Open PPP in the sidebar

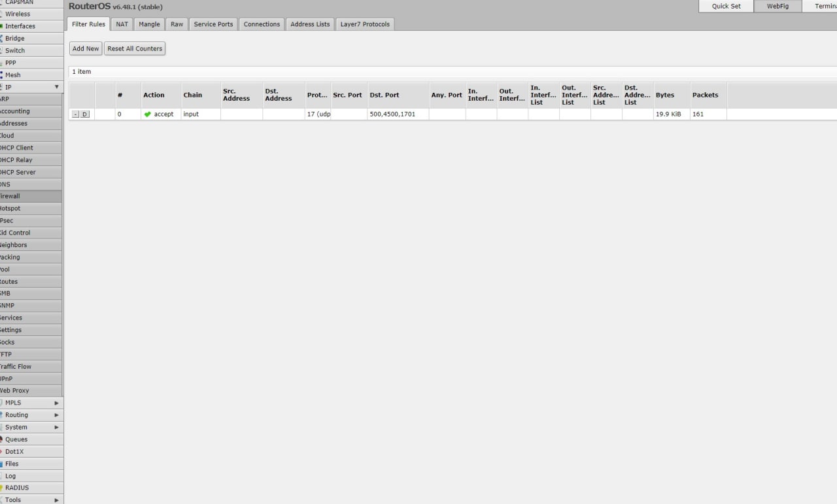[x=31, y=63]
